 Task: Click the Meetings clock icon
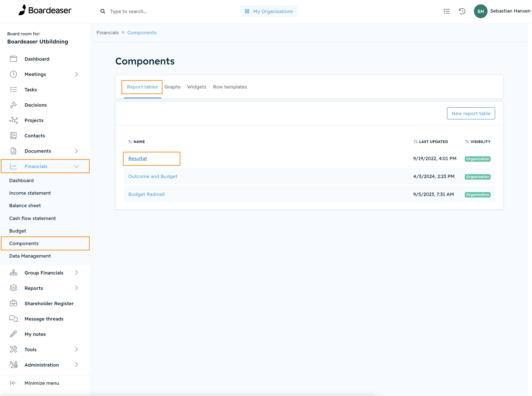(13, 74)
